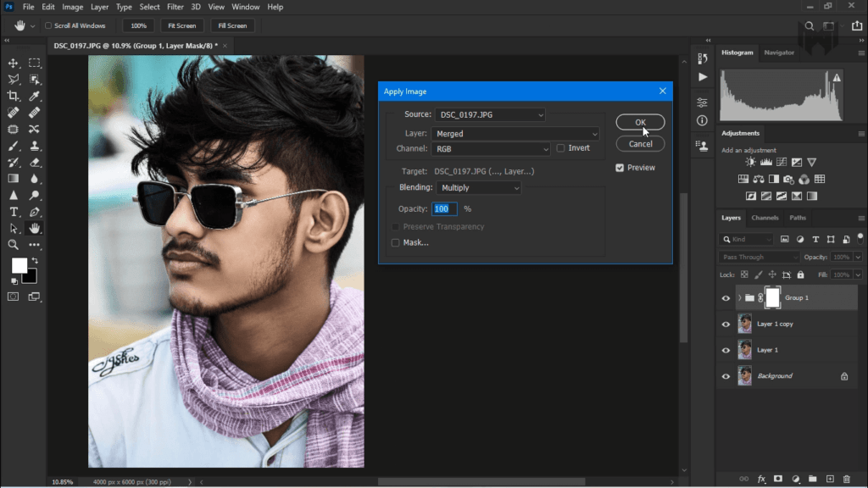Open the Filter menu
The height and width of the screenshot is (488, 868).
coord(175,7)
